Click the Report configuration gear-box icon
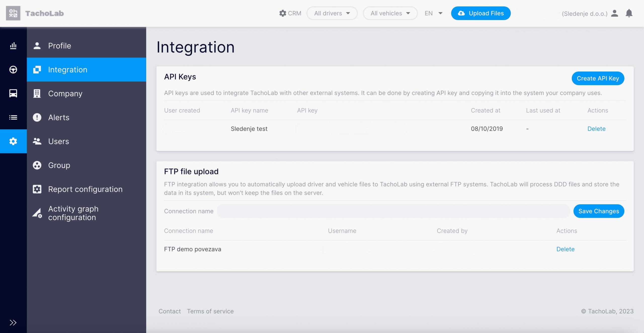Screen dimensions: 644x333 (x=37, y=189)
